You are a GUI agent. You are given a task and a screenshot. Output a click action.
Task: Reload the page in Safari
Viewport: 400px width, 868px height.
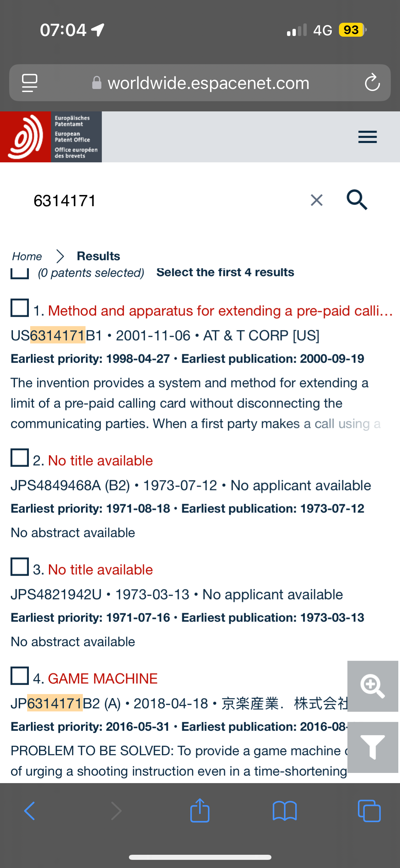[x=372, y=83]
